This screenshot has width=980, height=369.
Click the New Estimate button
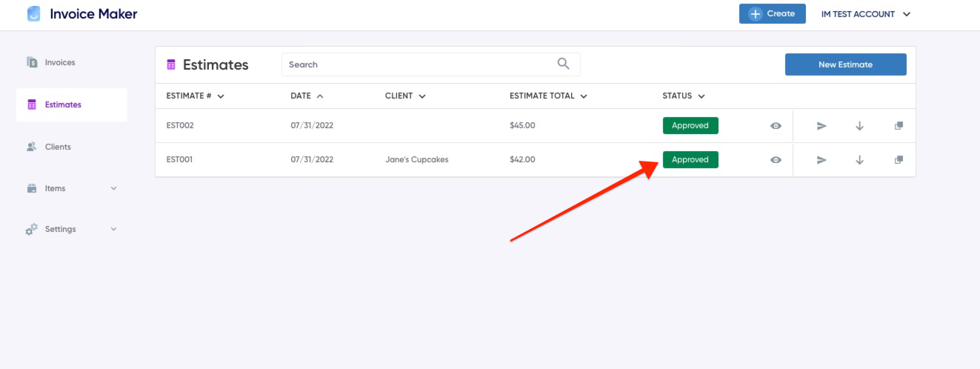(x=845, y=64)
